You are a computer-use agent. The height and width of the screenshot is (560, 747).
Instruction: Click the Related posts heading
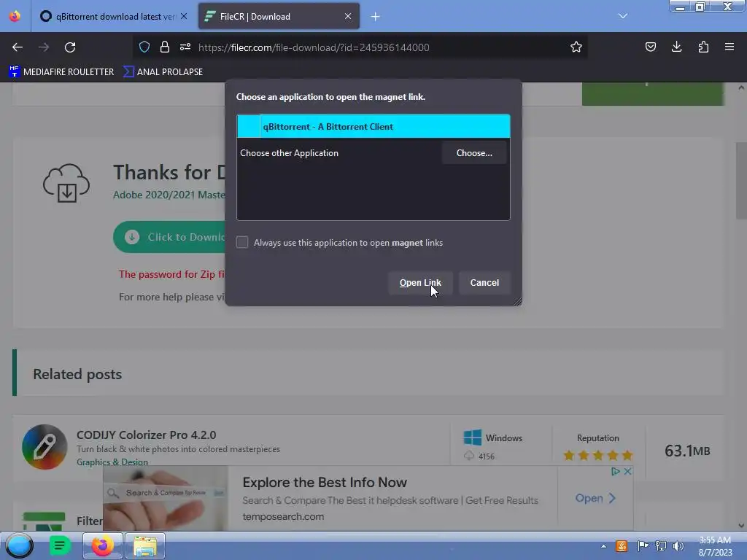click(x=77, y=374)
